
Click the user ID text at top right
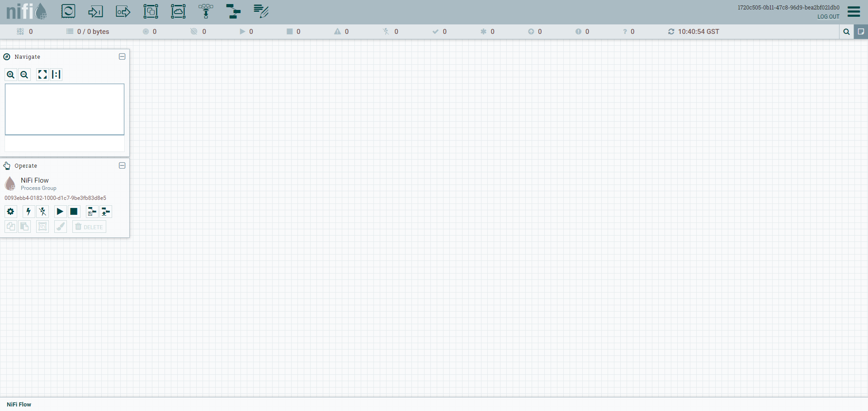[788, 8]
